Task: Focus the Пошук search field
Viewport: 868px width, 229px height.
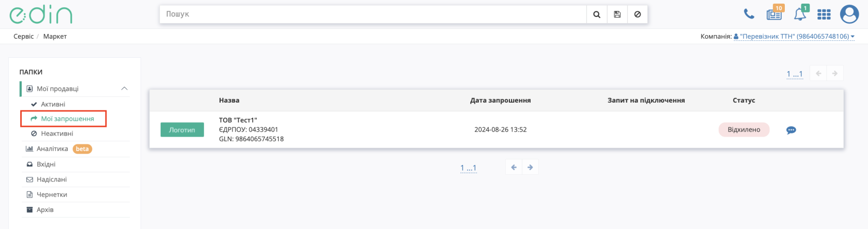Action: pyautogui.click(x=373, y=14)
